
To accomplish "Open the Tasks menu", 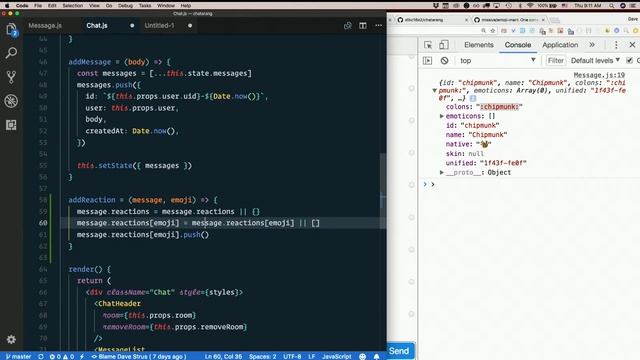I will [145, 6].
